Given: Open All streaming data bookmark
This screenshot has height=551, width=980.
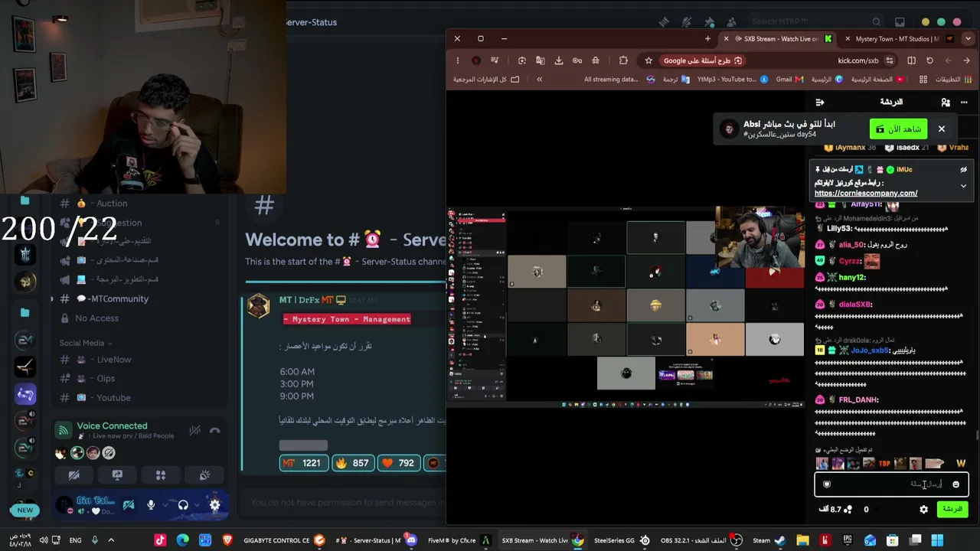Looking at the screenshot, I should click(619, 79).
